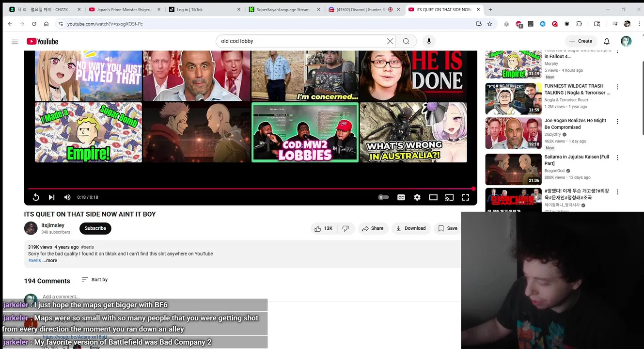Cast video to a device

(449, 197)
